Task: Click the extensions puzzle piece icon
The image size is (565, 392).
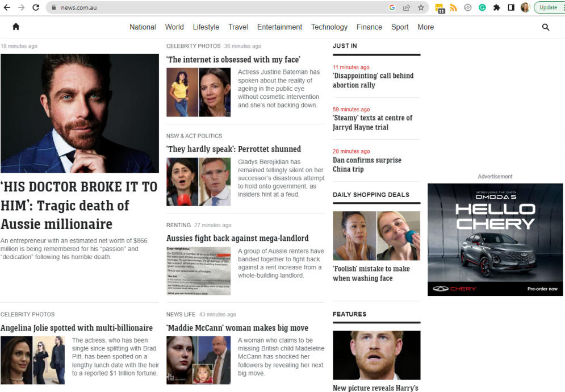Action: [x=497, y=7]
